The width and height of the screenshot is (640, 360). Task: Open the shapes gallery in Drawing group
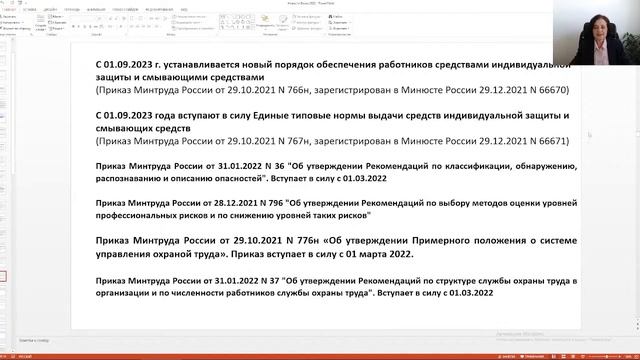(237, 22)
